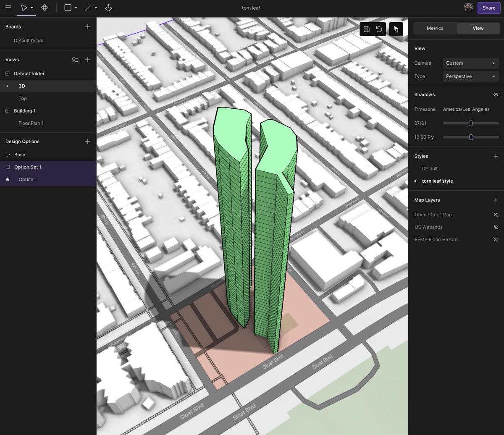Select the line drawing tool
Screen dimensions: 504x435
tap(88, 8)
